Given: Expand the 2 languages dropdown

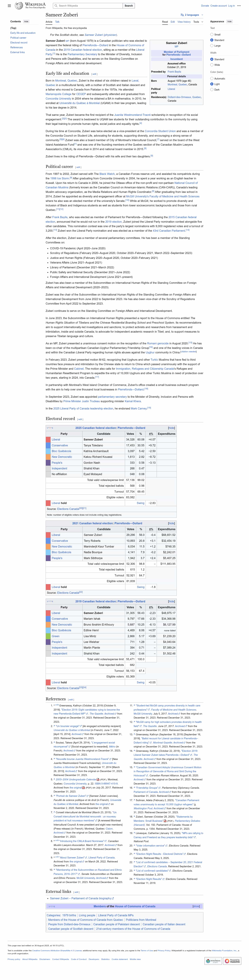Looking at the screenshot, I should click(x=192, y=15).
